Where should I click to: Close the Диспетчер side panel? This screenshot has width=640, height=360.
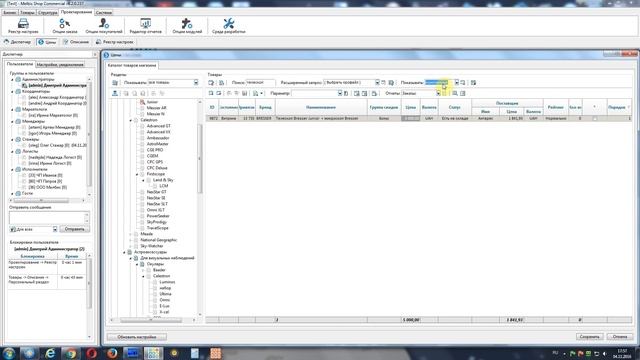(95, 54)
